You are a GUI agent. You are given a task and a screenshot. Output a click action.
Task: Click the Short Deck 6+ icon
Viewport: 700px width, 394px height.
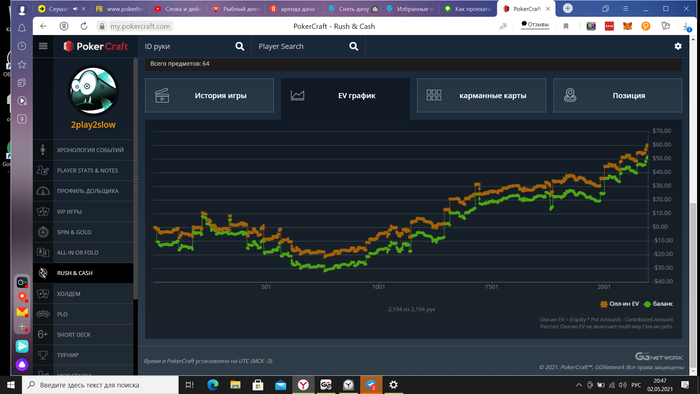(43, 335)
